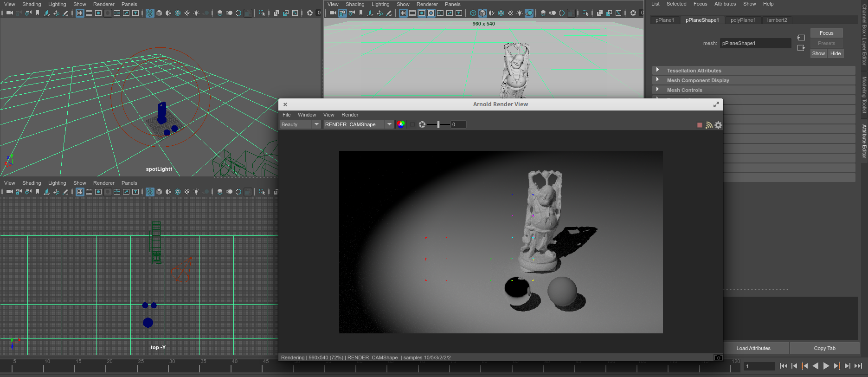
Task: Take a snapshot with camera icon
Action: (x=718, y=357)
